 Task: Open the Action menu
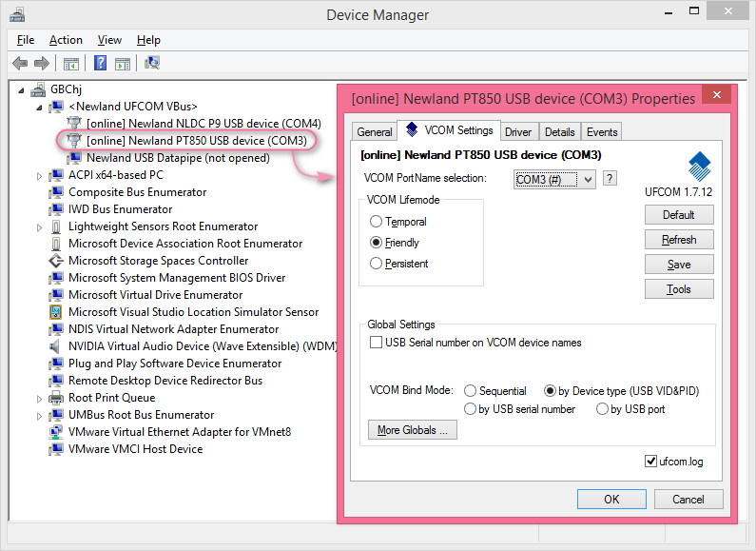[66, 40]
